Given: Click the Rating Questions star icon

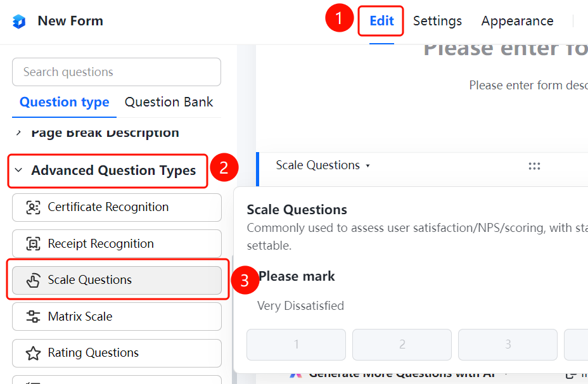Looking at the screenshot, I should [33, 353].
